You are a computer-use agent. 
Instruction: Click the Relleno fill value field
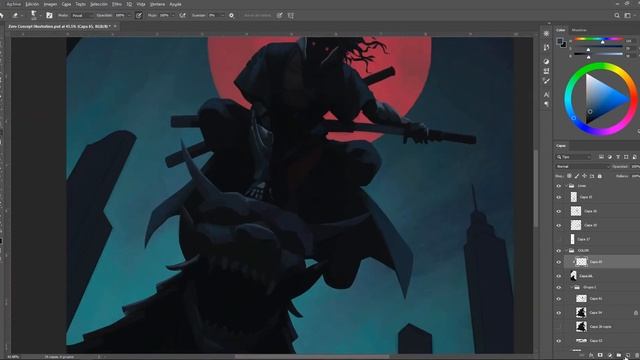635,176
